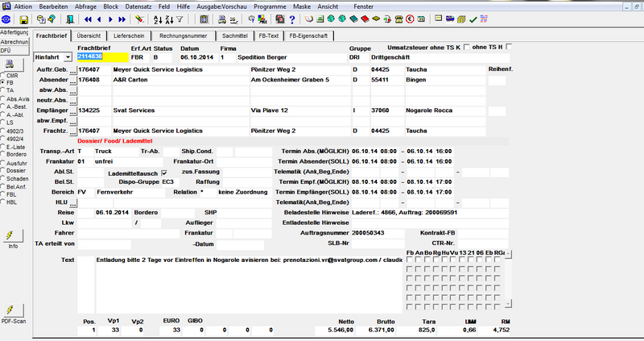Click the red Euro icon

point(410,19)
